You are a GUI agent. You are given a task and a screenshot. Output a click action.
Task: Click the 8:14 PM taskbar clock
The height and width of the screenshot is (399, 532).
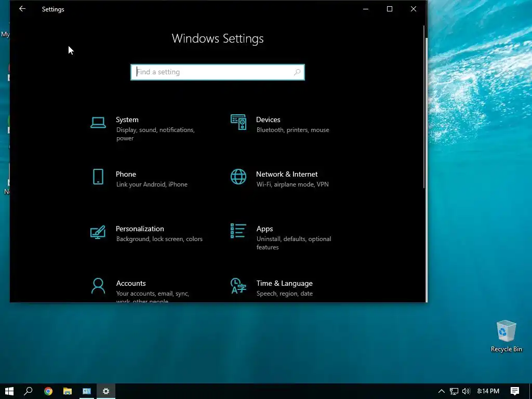(x=488, y=391)
